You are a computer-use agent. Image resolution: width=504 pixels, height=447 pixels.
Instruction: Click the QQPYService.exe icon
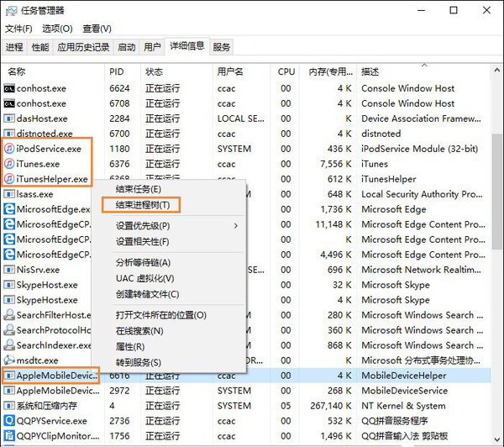(x=9, y=421)
